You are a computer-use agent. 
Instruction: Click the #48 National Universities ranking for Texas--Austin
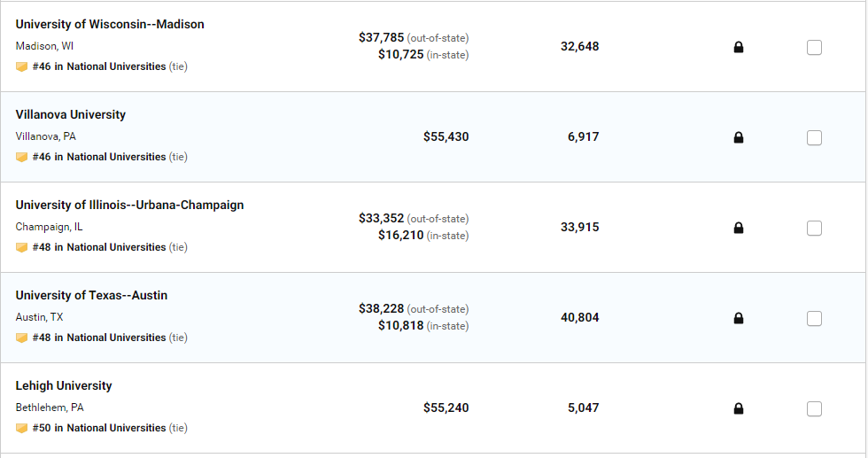click(99, 338)
